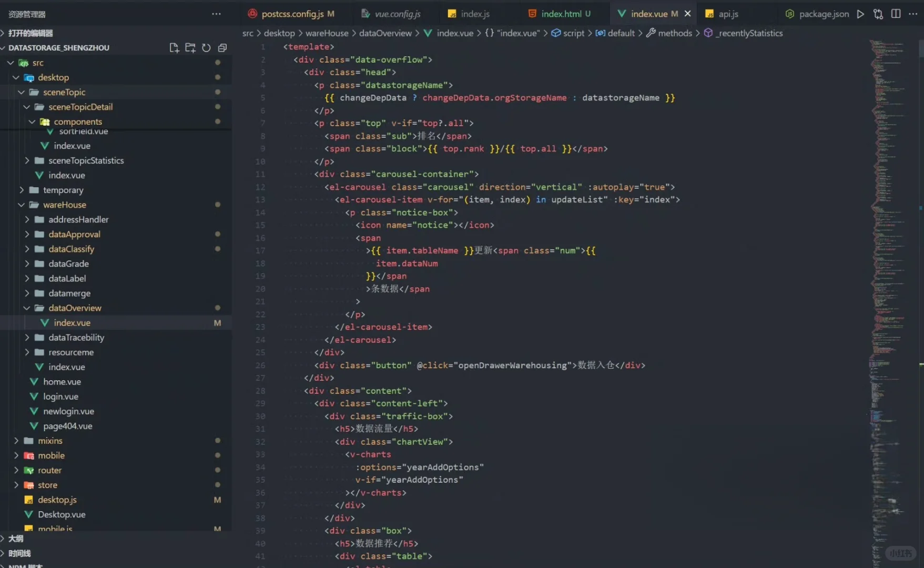Open the explorer more actions menu

tap(216, 14)
